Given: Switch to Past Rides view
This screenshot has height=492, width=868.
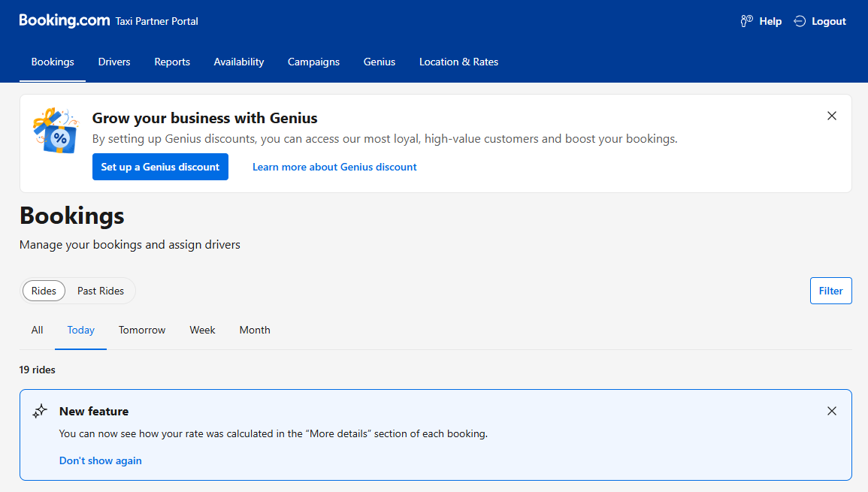Looking at the screenshot, I should click(101, 291).
